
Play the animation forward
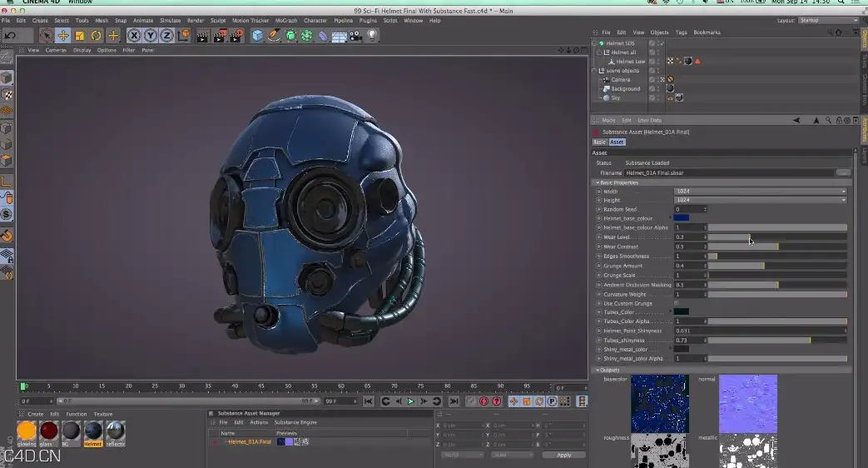pos(411,401)
